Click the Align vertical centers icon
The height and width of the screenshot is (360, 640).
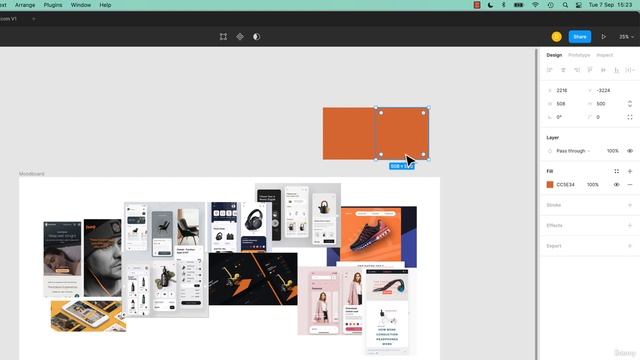point(603,70)
